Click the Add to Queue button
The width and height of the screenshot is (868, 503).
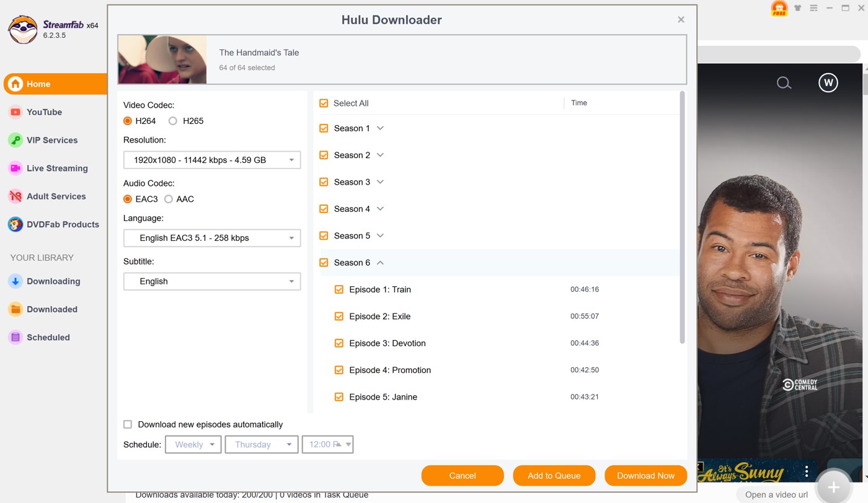[x=554, y=476]
